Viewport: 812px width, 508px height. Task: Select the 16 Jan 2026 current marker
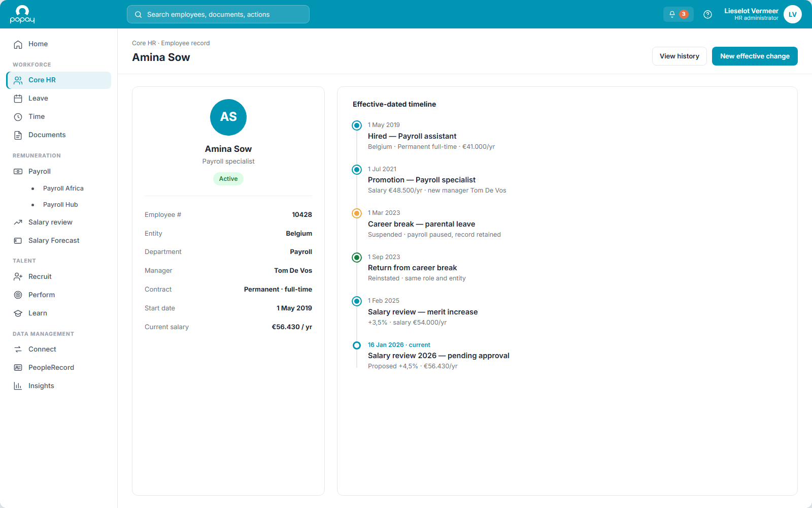[357, 345]
